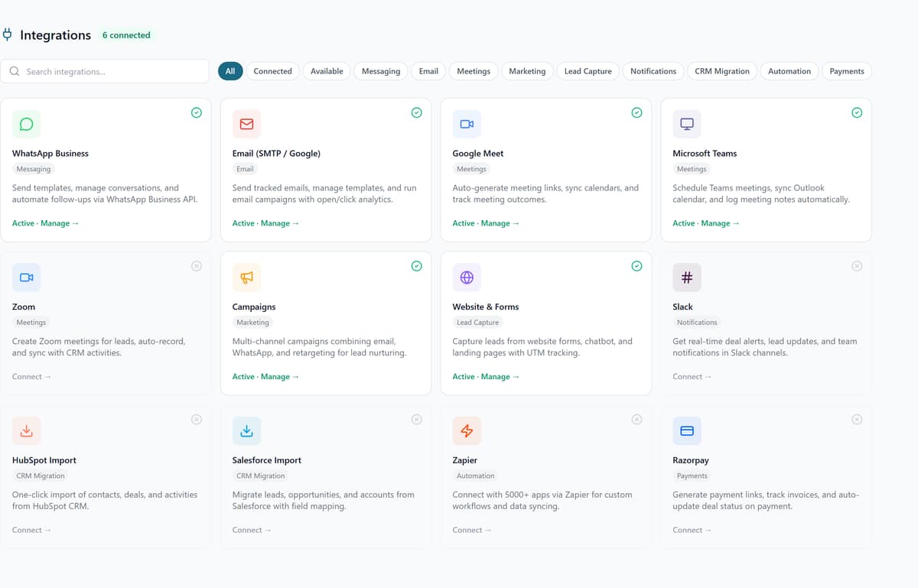
Task: Click Notifications tag on Slack card
Action: [697, 323]
